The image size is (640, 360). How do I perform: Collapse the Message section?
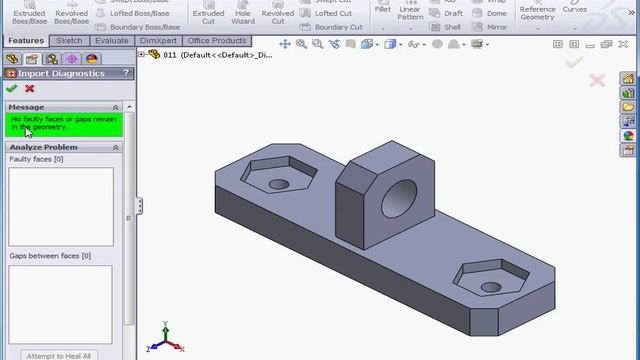coord(116,107)
